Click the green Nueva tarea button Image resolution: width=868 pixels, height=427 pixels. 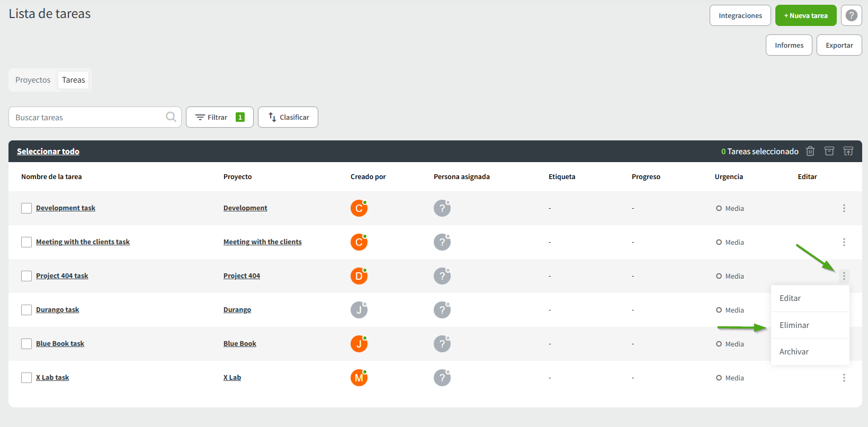pos(806,15)
